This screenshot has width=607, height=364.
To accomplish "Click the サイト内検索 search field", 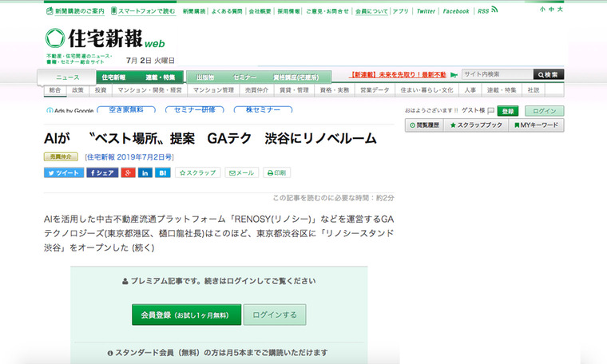I will pyautogui.click(x=496, y=74).
